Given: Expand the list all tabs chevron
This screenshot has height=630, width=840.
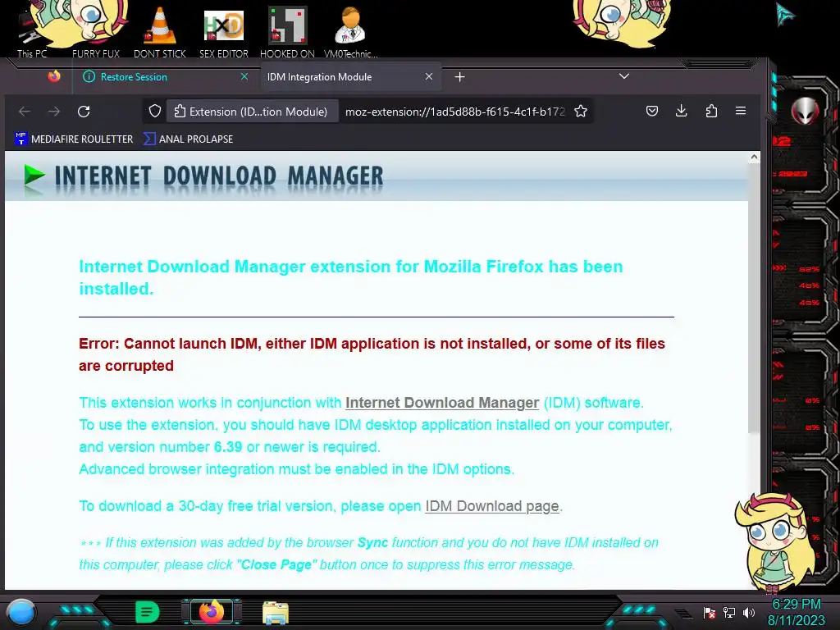Looking at the screenshot, I should 624,76.
